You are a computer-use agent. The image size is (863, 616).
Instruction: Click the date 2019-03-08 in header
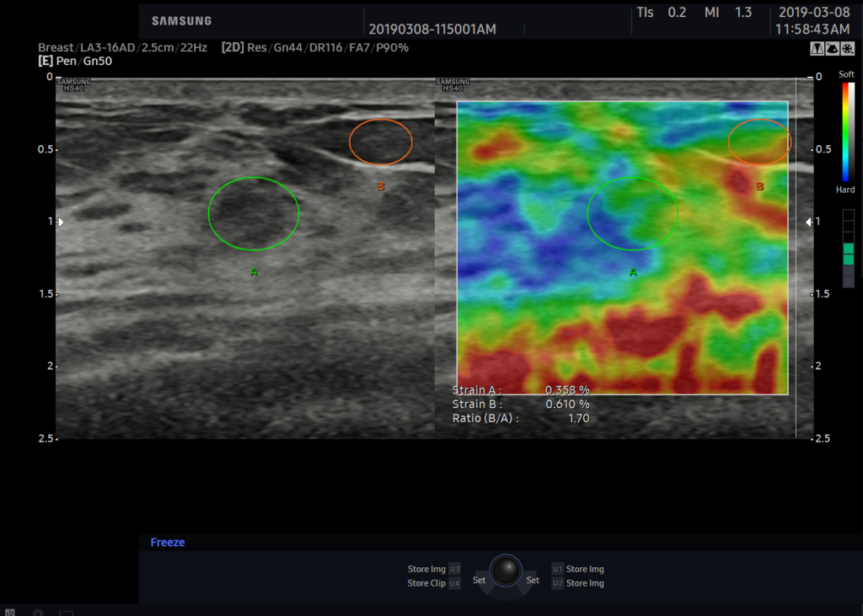tap(813, 12)
